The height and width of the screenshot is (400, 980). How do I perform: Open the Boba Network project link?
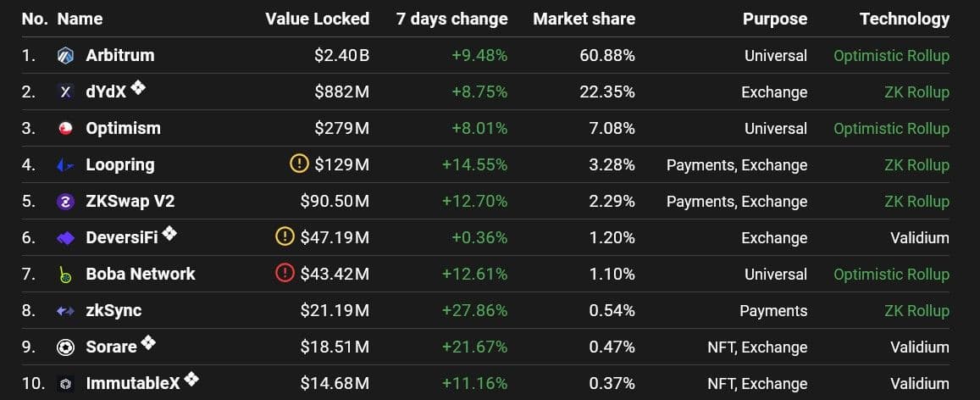[141, 274]
